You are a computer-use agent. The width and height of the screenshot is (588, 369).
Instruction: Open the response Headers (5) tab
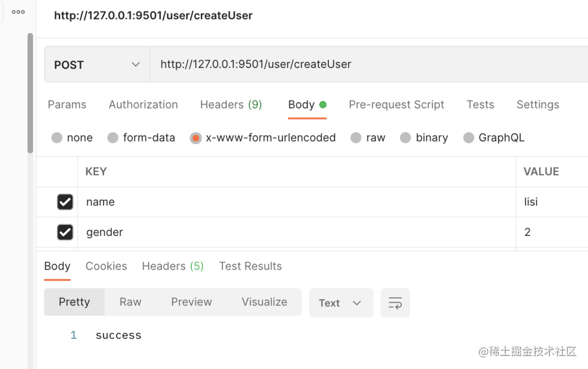point(173,266)
